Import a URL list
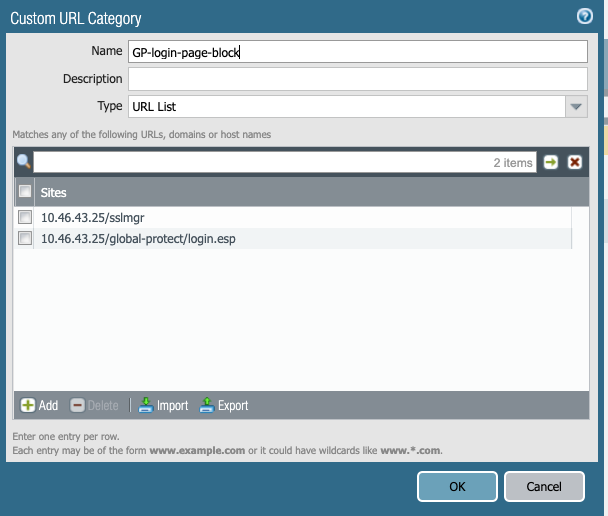608x516 pixels. pos(163,406)
